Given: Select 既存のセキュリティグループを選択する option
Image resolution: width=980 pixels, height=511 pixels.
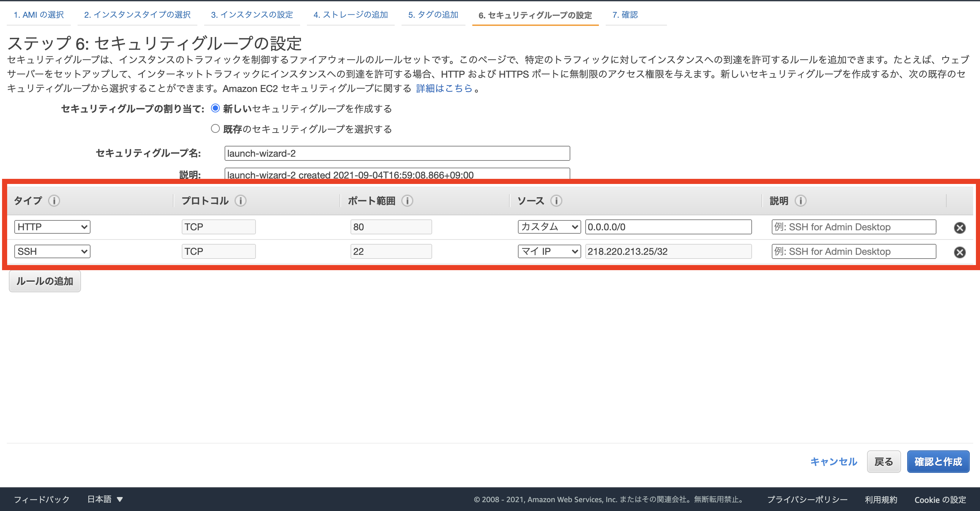Looking at the screenshot, I should tap(215, 129).
